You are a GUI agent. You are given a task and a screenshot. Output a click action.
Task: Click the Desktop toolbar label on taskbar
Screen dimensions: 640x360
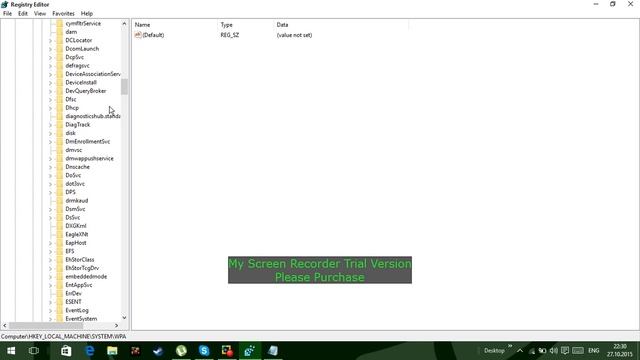click(494, 351)
